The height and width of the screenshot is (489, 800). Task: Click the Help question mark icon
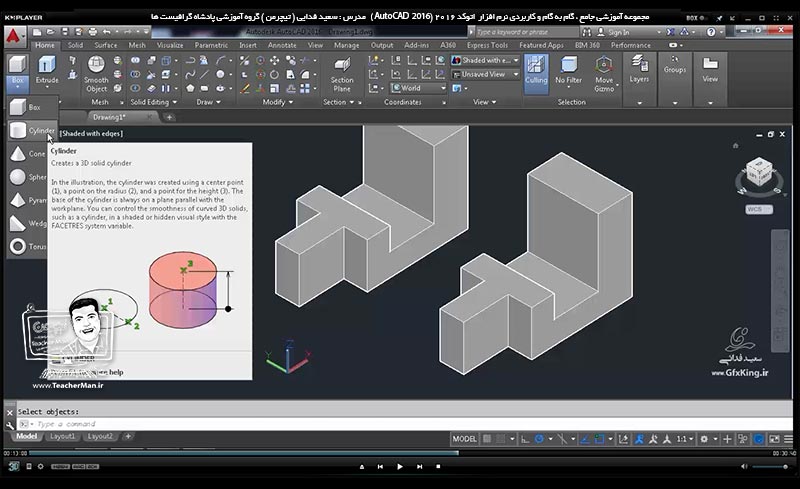click(711, 32)
